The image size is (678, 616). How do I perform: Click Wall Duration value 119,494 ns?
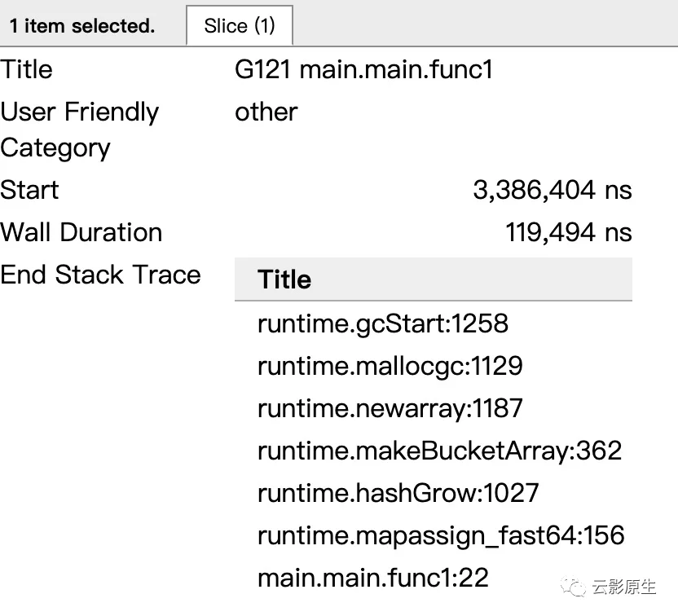[x=568, y=232]
